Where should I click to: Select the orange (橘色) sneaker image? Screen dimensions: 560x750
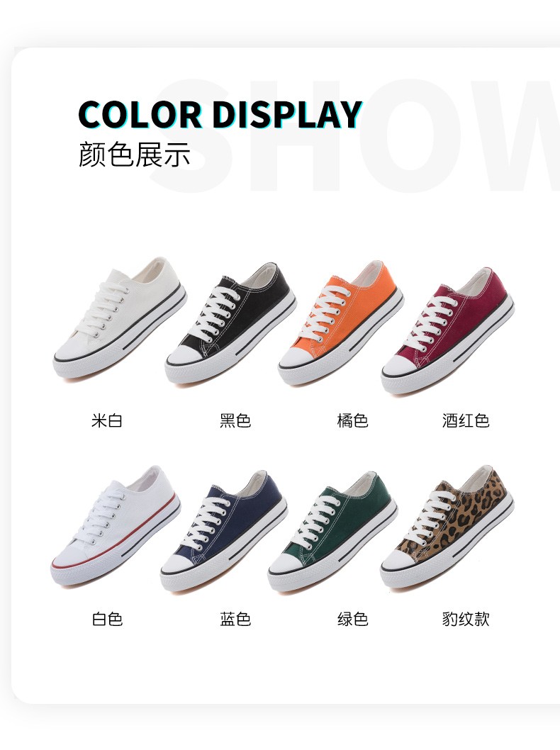point(340,323)
